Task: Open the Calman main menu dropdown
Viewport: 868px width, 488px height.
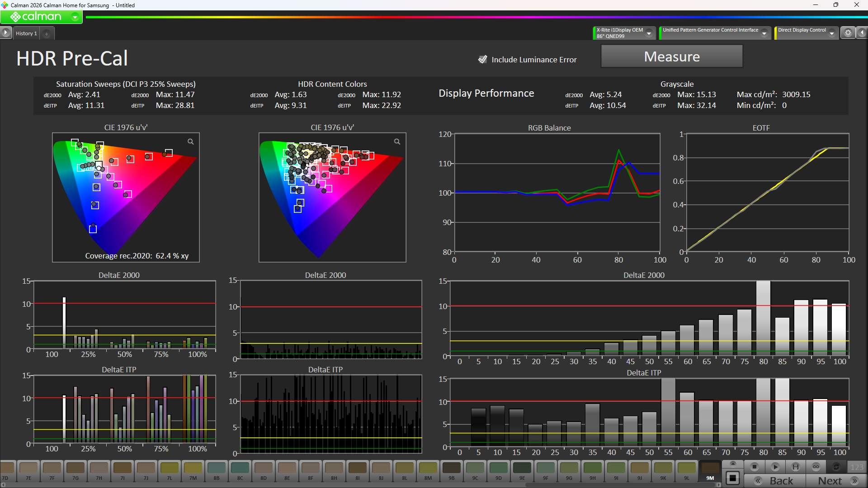Action: tap(75, 17)
